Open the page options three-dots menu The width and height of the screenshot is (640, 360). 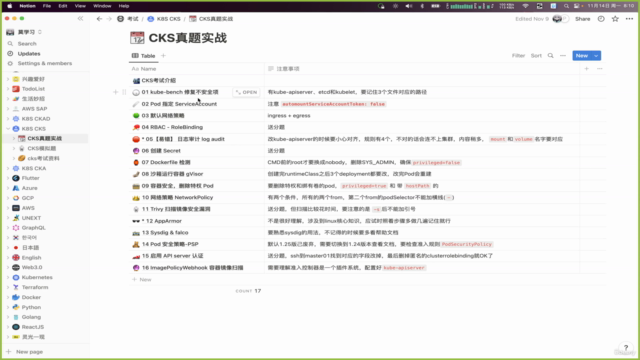629,19
